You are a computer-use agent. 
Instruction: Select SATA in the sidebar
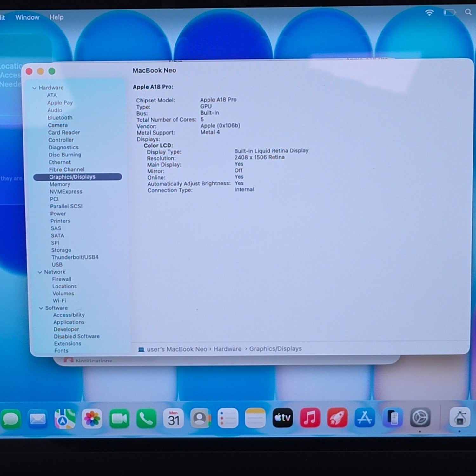click(57, 236)
